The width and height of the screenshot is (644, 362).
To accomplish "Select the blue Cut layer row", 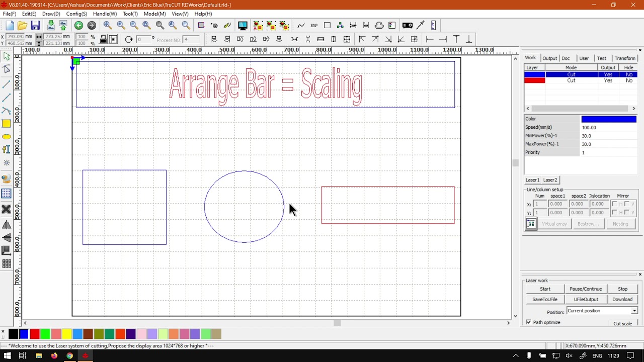I will [x=581, y=74].
